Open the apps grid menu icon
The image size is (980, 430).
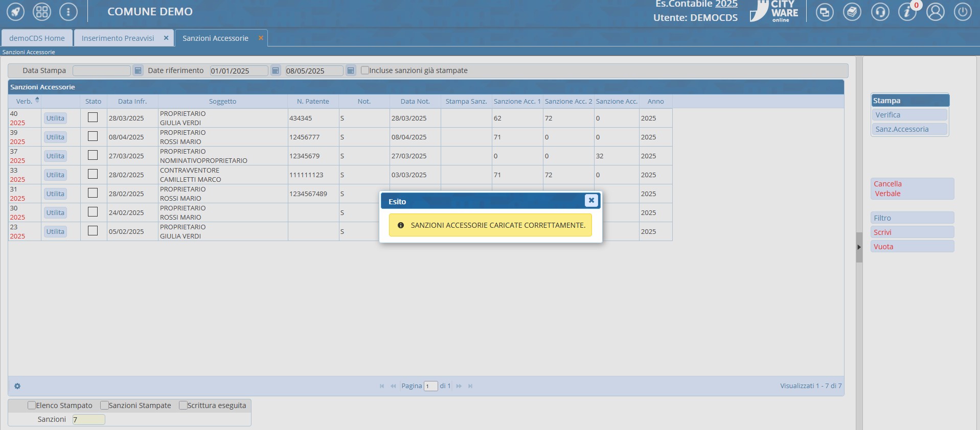point(42,12)
